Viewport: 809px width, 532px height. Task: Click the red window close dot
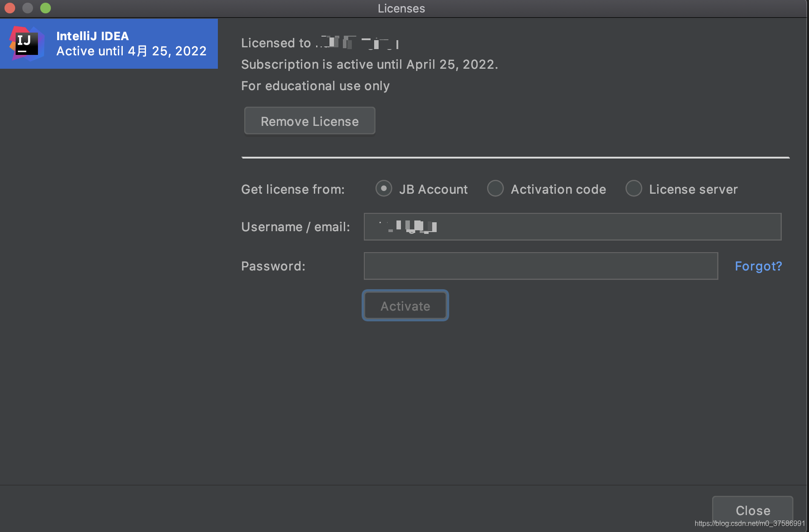[x=10, y=8]
